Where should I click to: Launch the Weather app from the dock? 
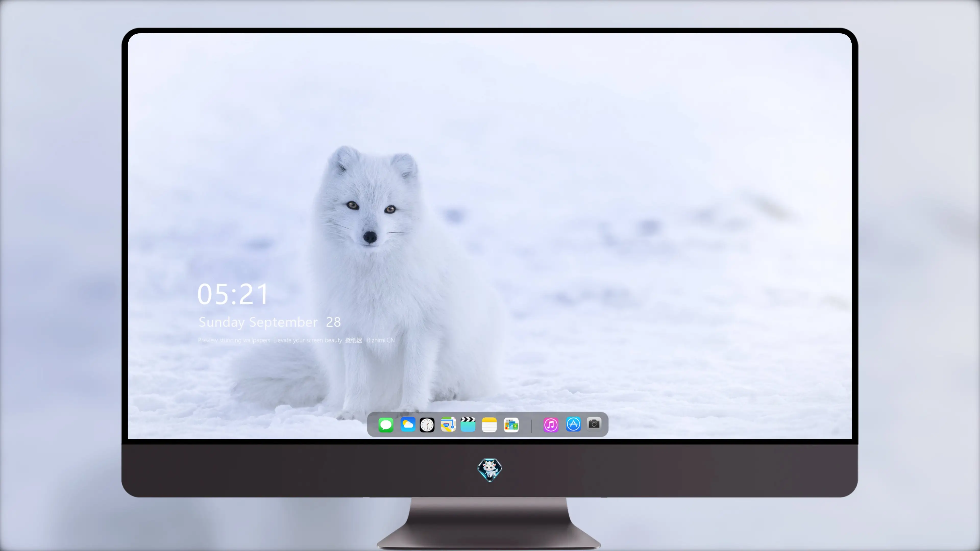point(408,424)
